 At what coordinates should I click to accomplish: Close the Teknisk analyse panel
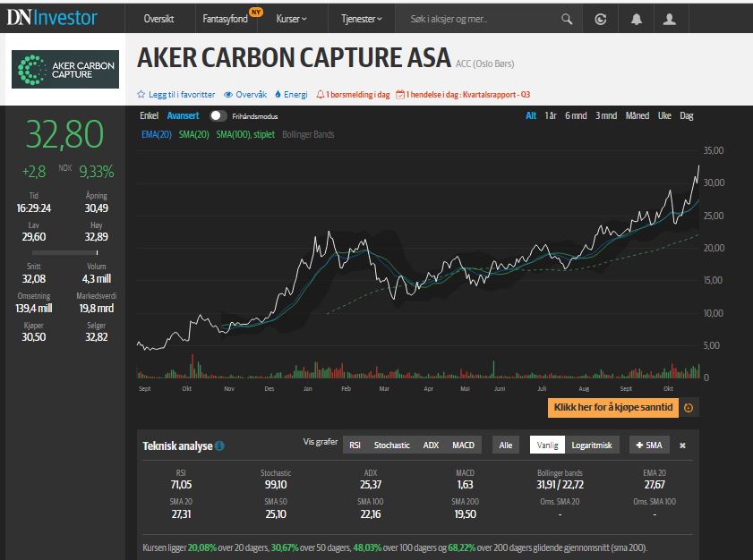(682, 445)
